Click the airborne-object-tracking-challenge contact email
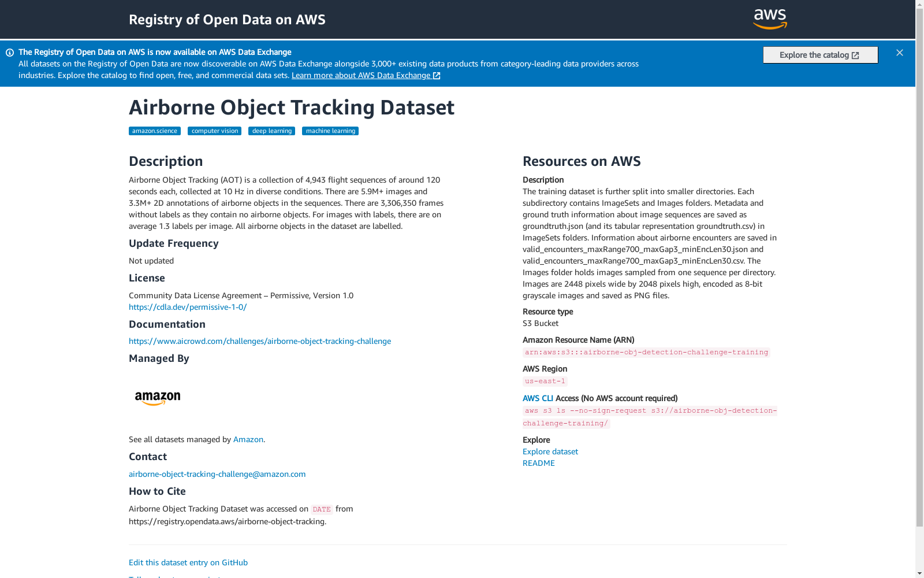 pyautogui.click(x=217, y=474)
